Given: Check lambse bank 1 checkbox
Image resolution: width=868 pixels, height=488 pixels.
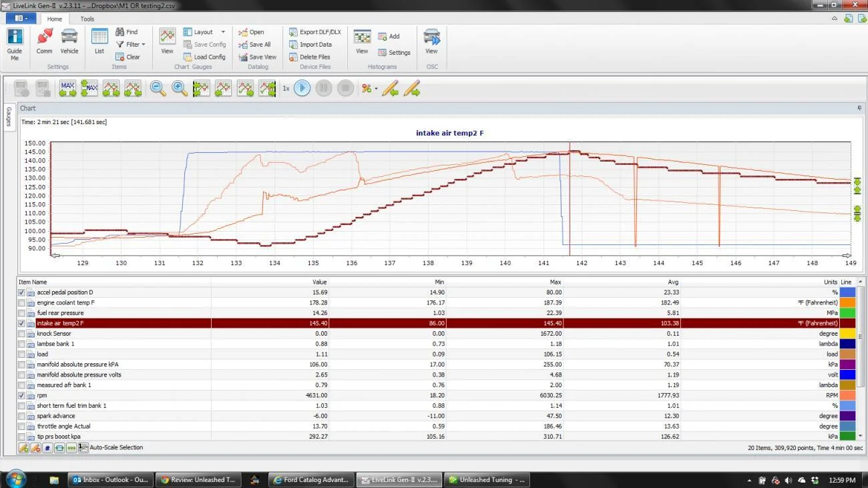Looking at the screenshot, I should point(22,344).
